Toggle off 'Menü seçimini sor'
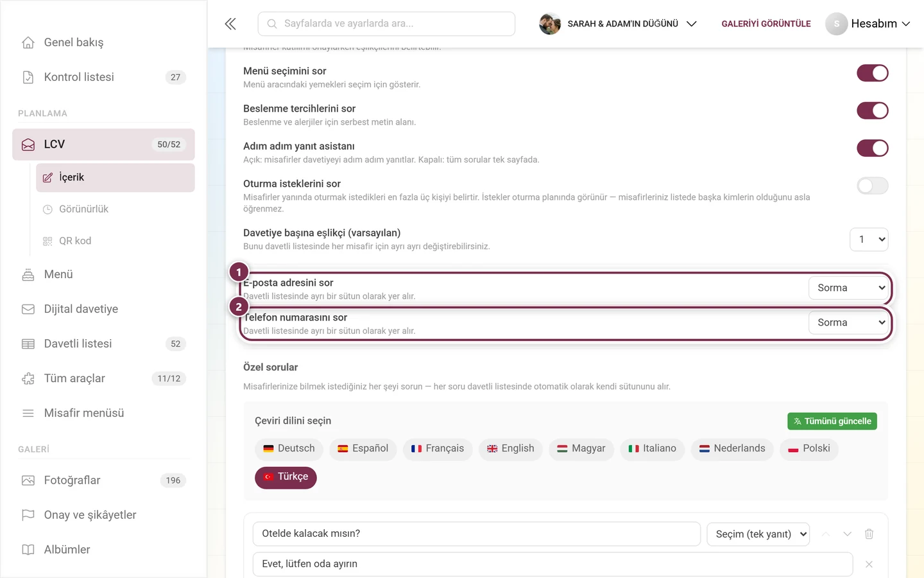 pyautogui.click(x=873, y=73)
